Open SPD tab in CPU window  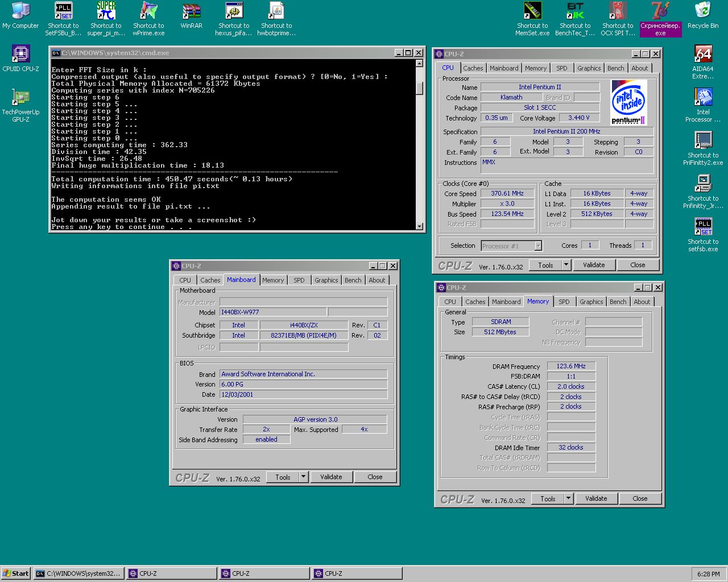tap(561, 68)
